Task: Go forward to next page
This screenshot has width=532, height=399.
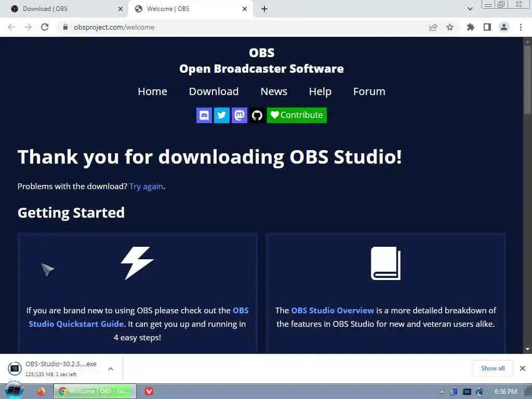Action: click(x=28, y=27)
